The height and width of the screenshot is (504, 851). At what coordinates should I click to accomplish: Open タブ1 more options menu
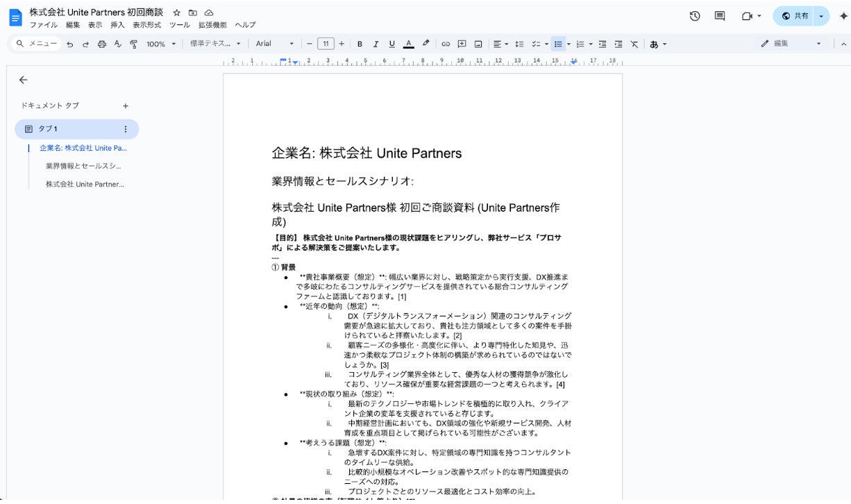point(126,129)
